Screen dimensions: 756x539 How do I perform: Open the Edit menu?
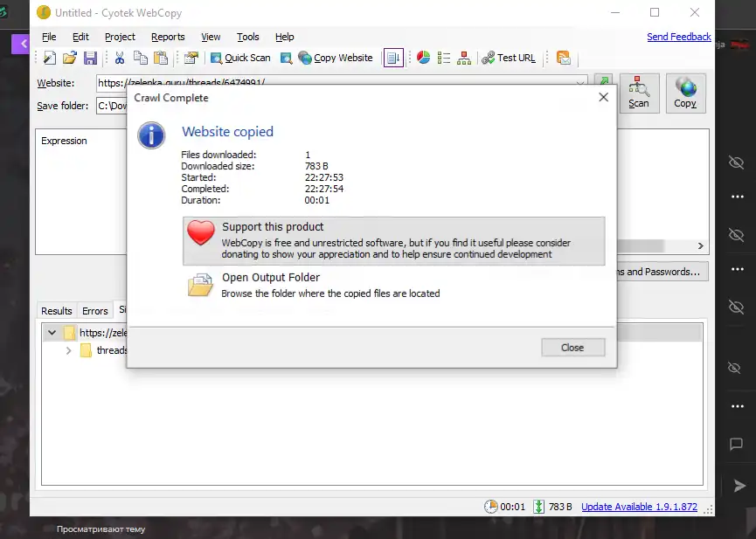80,37
